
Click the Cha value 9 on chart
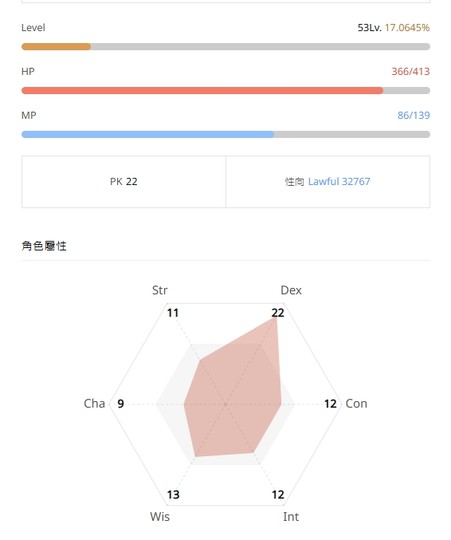(x=120, y=404)
